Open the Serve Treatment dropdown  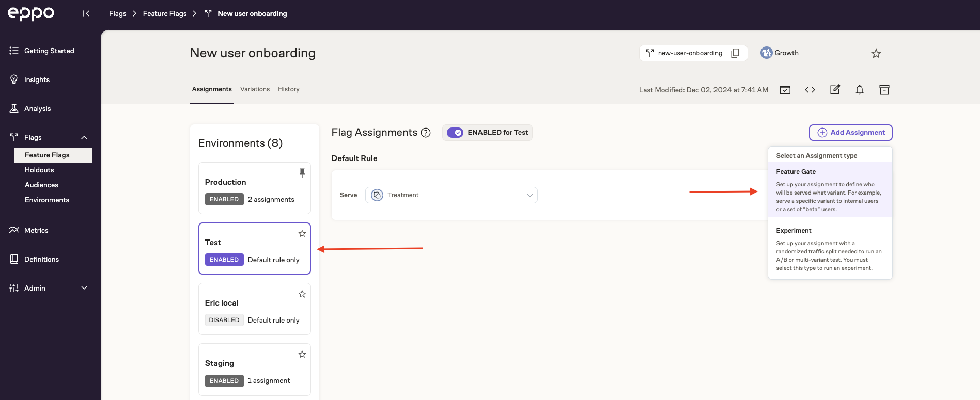[451, 195]
